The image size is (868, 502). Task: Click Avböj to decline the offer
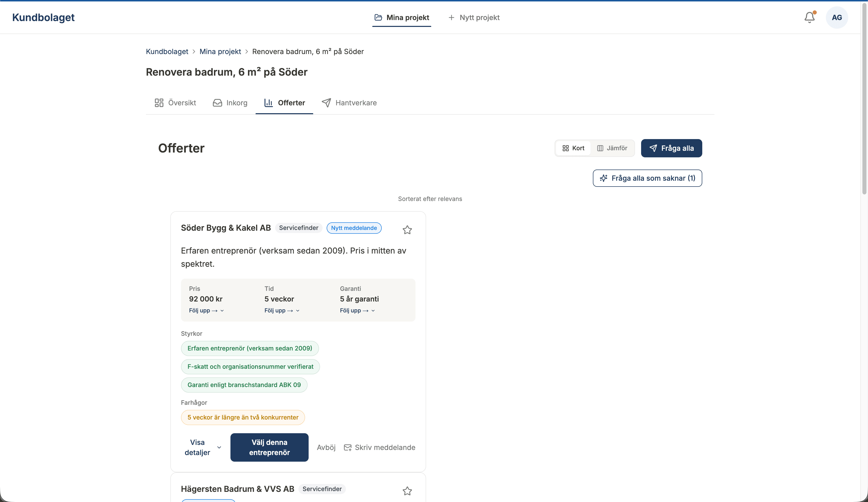(326, 447)
